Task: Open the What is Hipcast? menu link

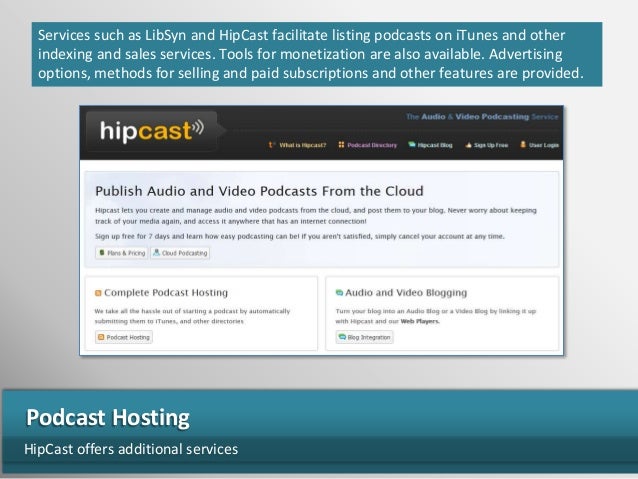Action: 302,145
